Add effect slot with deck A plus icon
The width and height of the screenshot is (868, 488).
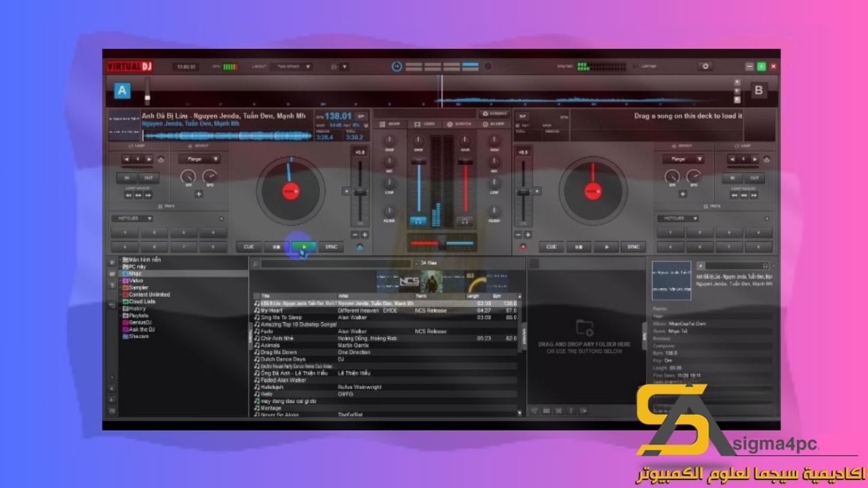tap(199, 194)
